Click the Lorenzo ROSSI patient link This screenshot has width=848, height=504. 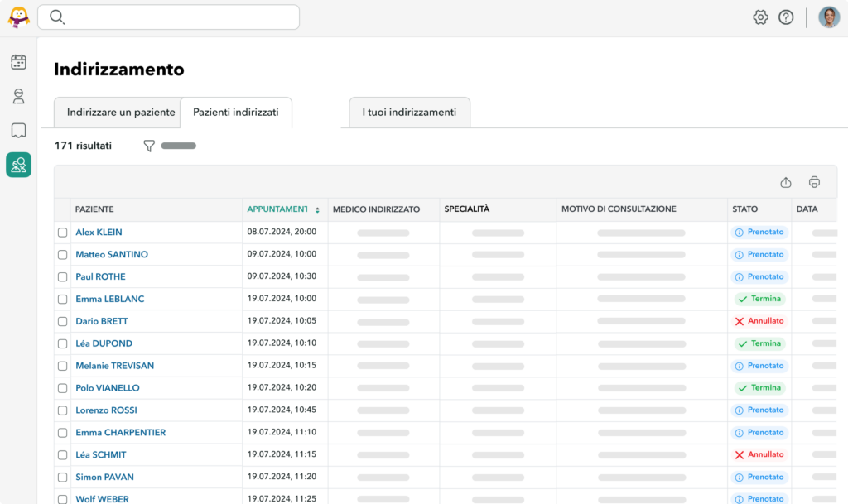(x=108, y=410)
